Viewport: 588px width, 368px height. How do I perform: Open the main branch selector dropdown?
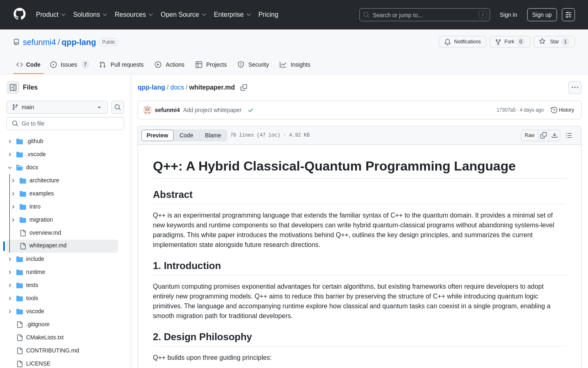[x=57, y=107]
